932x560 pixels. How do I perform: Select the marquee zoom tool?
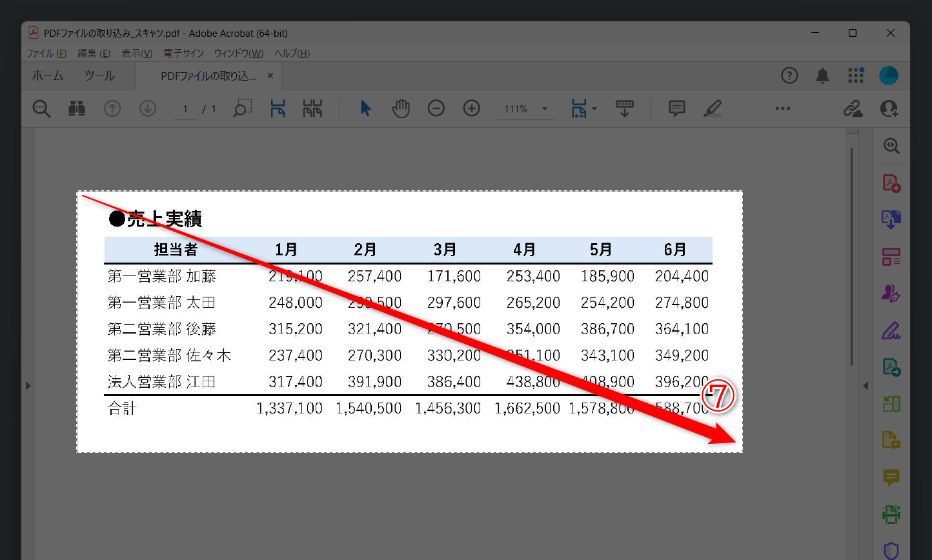click(x=243, y=108)
